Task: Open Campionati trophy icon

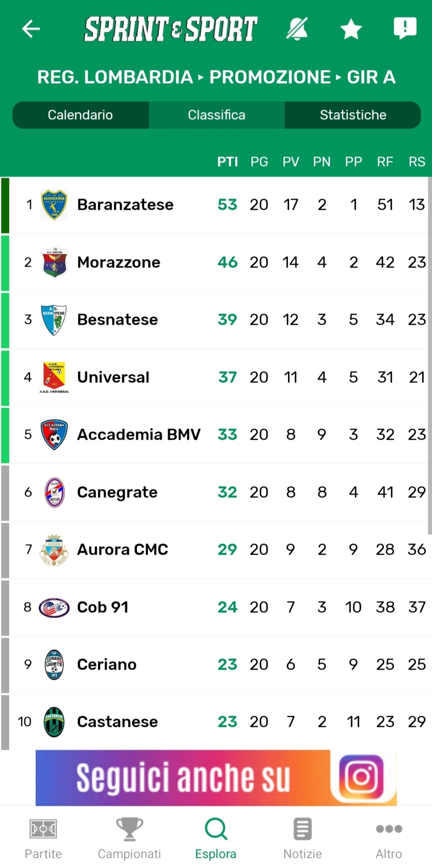Action: 129,829
